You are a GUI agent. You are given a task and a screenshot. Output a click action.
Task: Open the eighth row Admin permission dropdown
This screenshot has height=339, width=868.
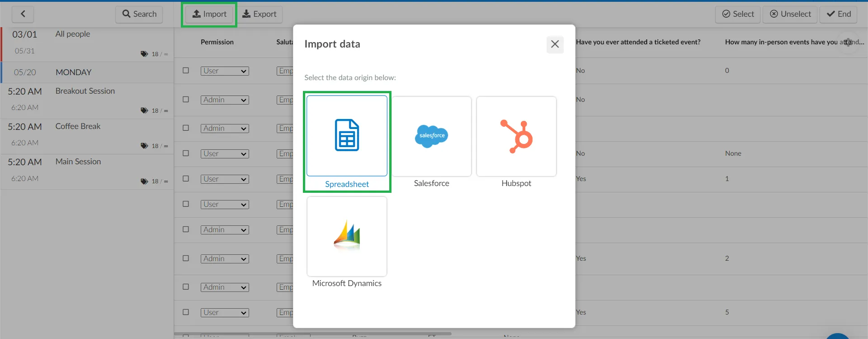pos(225,259)
